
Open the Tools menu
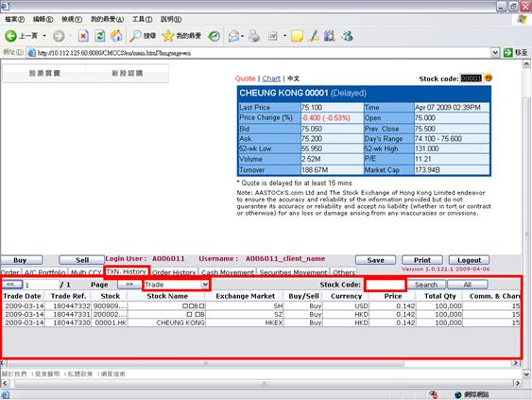(x=142, y=19)
